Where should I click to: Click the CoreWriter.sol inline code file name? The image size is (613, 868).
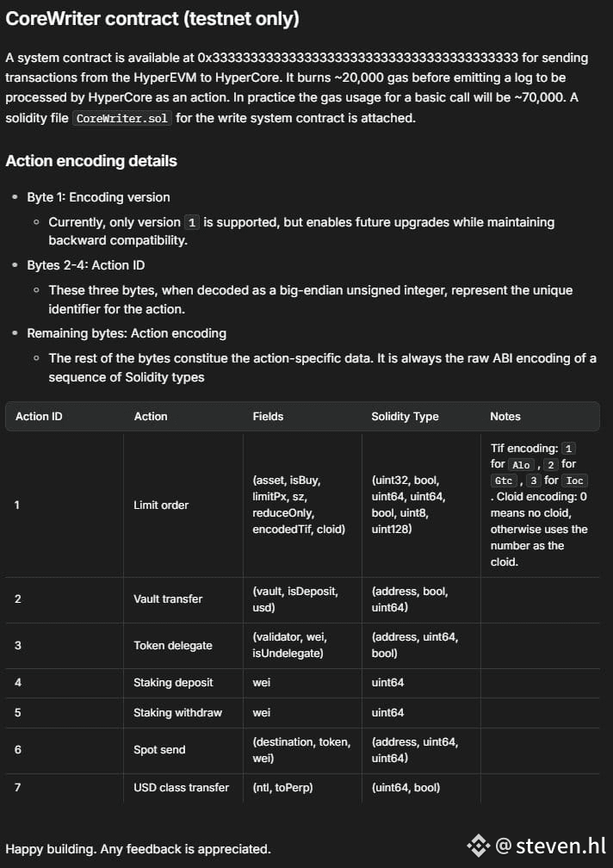click(x=122, y=119)
